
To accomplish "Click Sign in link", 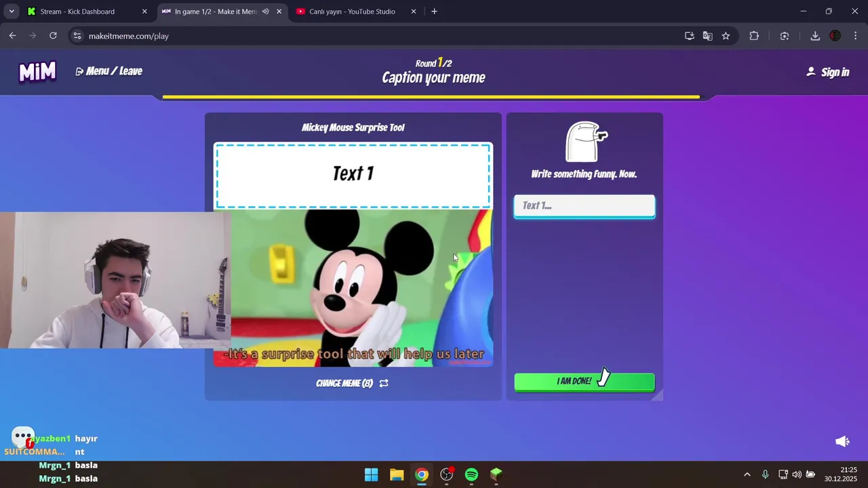I will [x=827, y=72].
